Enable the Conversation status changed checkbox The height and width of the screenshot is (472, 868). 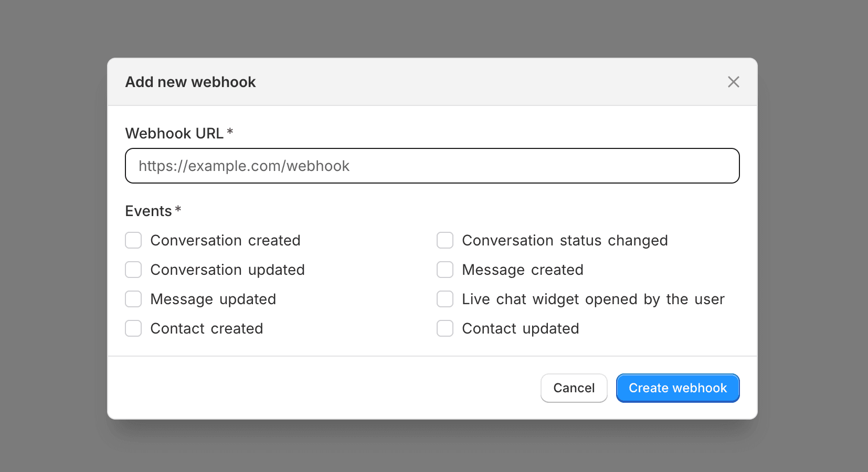click(445, 240)
